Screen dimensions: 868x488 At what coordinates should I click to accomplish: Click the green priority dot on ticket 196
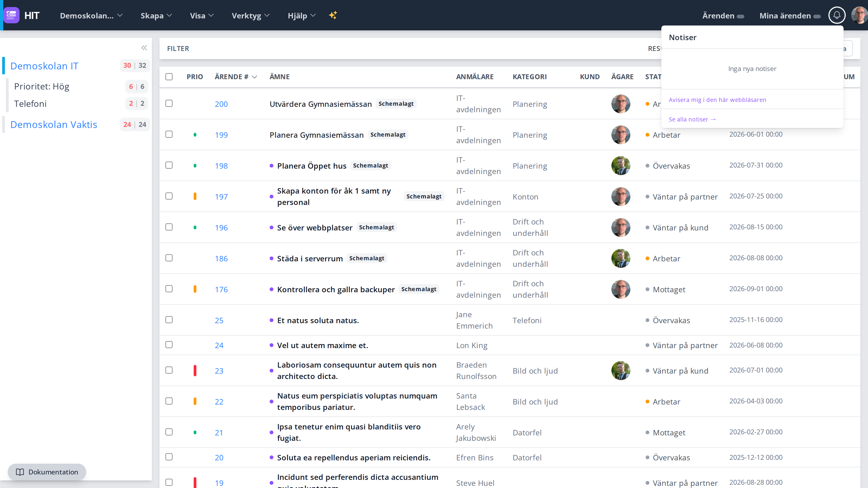click(195, 227)
